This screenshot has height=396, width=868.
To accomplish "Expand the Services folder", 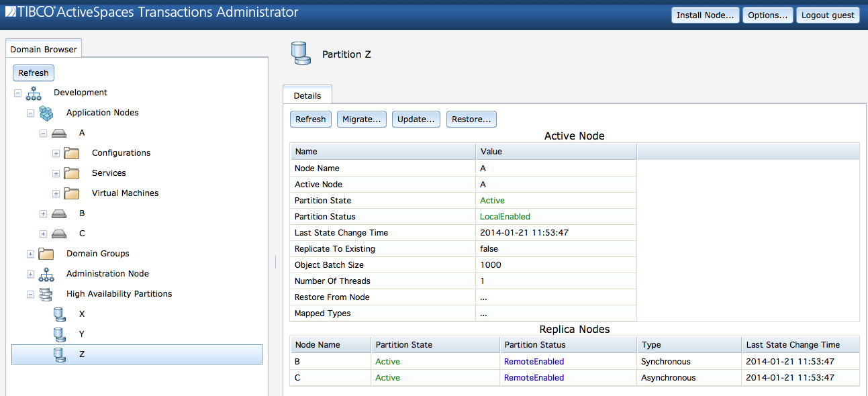I will [x=56, y=173].
